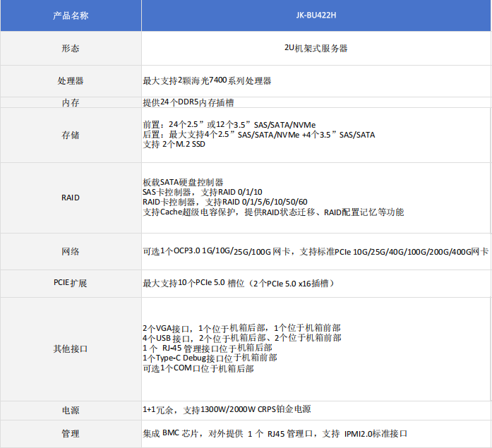Click the 处理器 row label
The image size is (492, 448).
pyautogui.click(x=71, y=81)
